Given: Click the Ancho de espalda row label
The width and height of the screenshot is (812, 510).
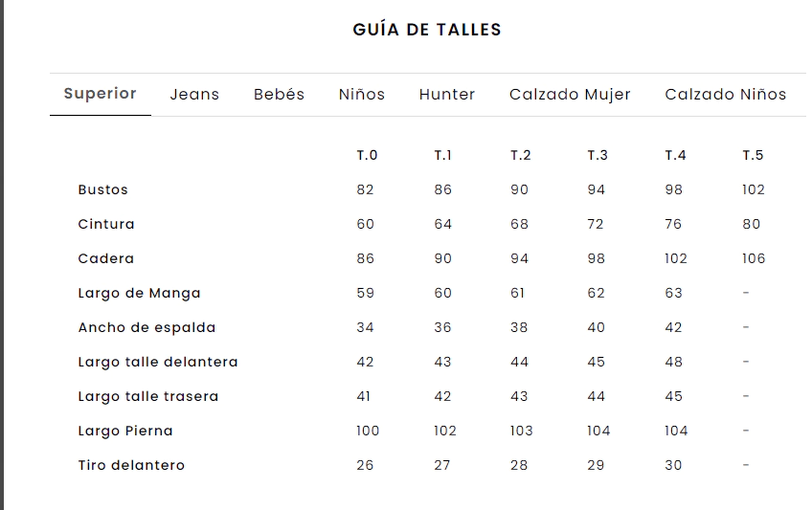Looking at the screenshot, I should 147,328.
